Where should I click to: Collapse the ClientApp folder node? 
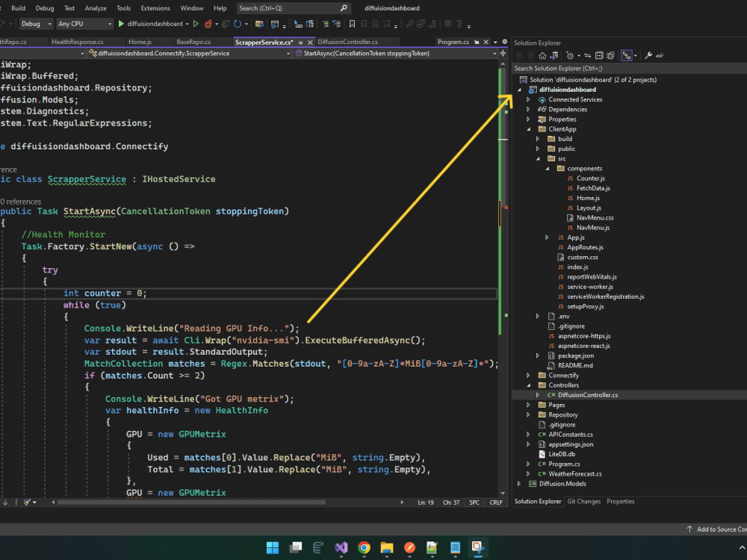tap(528, 129)
